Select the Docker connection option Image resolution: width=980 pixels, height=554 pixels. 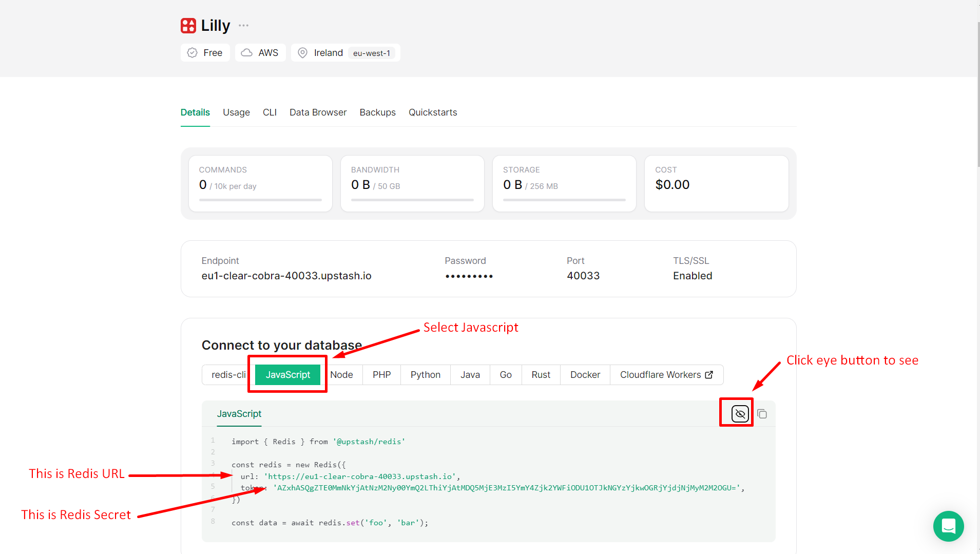[585, 375]
